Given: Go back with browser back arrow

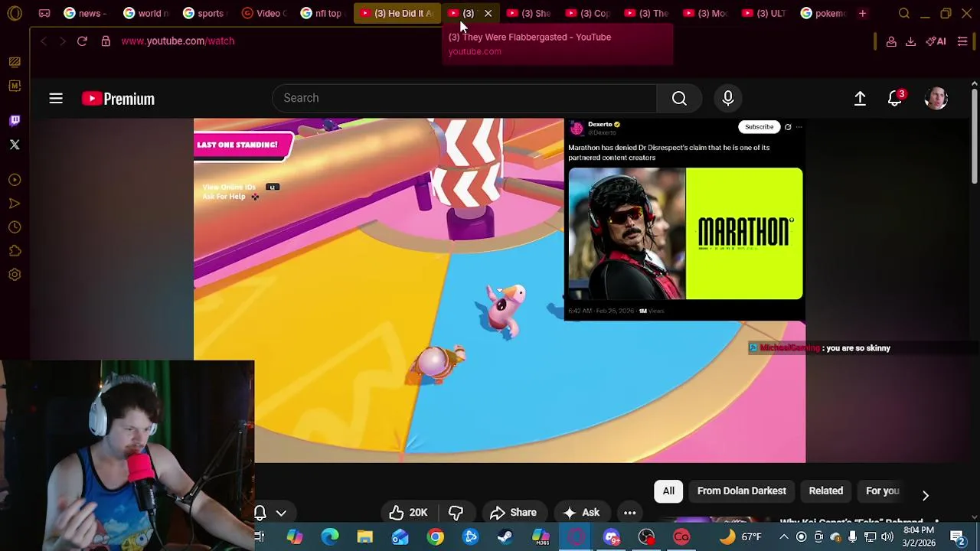Looking at the screenshot, I should pyautogui.click(x=44, y=41).
